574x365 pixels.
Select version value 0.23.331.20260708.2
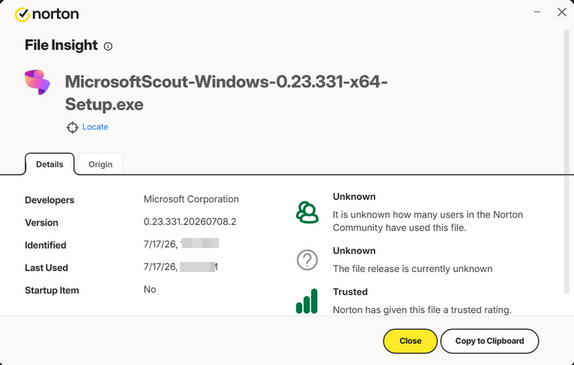point(190,221)
